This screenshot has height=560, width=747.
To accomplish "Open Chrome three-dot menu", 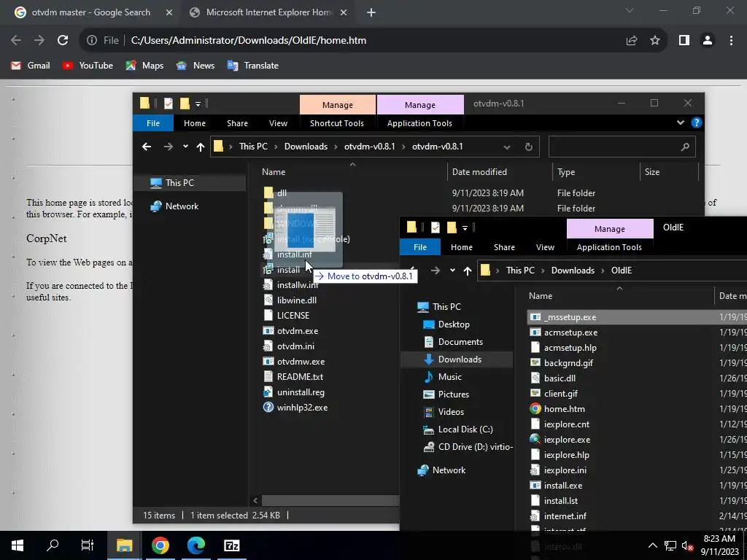I will click(x=731, y=41).
